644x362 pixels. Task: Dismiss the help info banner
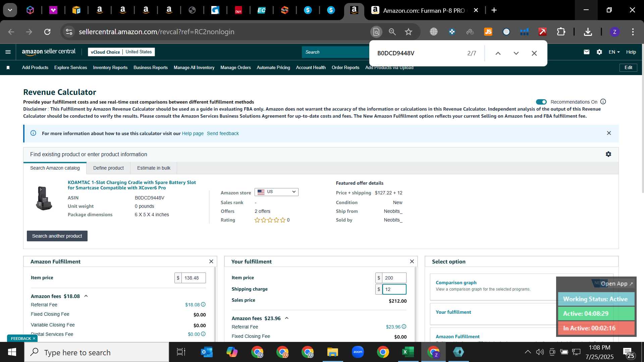[609, 133]
